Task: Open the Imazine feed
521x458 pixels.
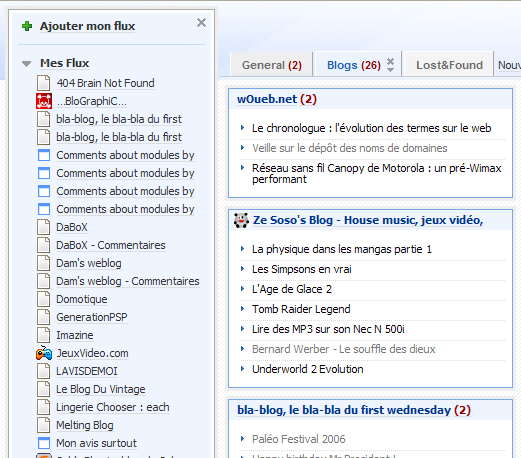Action: click(75, 335)
